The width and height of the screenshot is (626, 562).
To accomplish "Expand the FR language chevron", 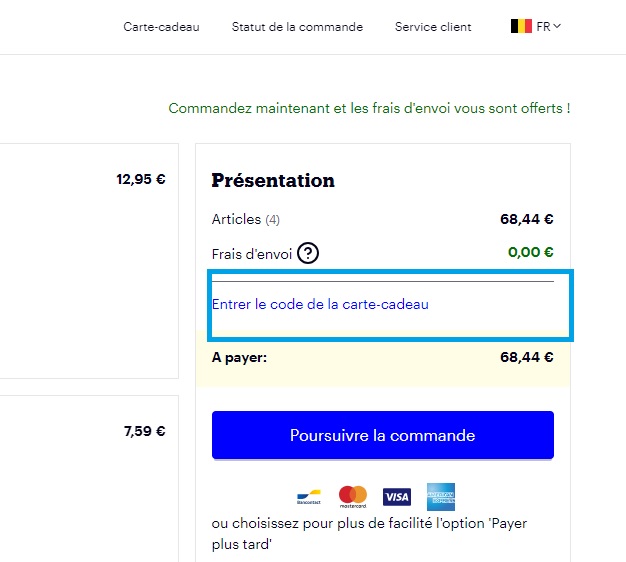I will coord(557,27).
